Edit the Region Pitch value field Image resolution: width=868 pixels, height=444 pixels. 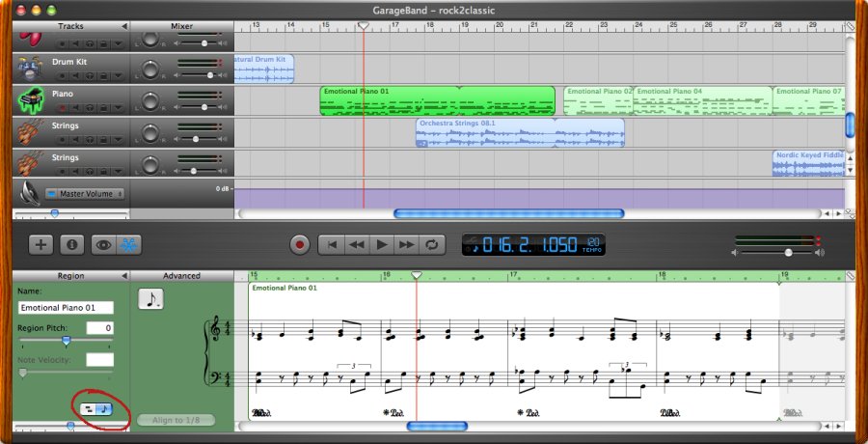pos(99,328)
